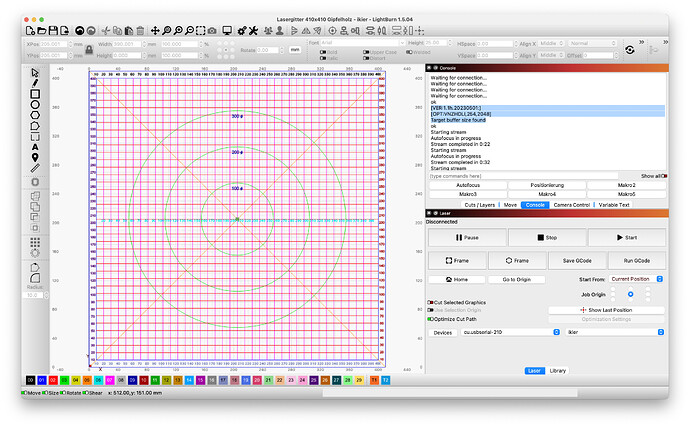Toggle the Bold font switch

click(323, 52)
